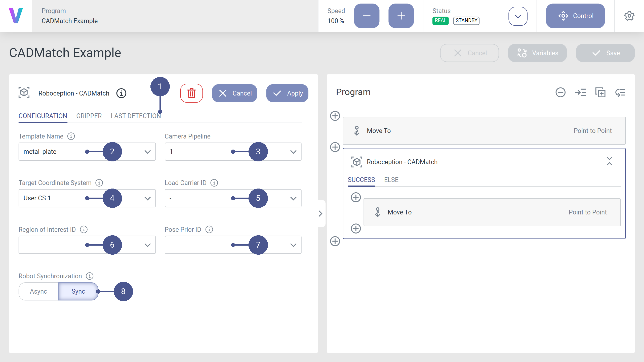Show info for Region of Interest ID
Image resolution: width=644 pixels, height=362 pixels.
coord(84,230)
